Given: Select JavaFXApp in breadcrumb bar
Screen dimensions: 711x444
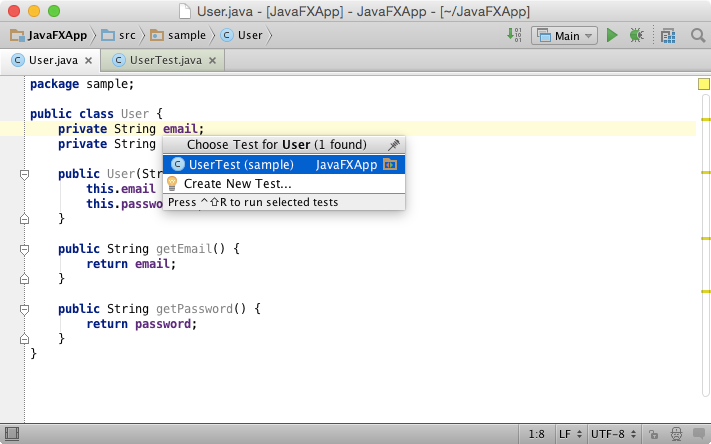Looking at the screenshot, I should (x=49, y=35).
